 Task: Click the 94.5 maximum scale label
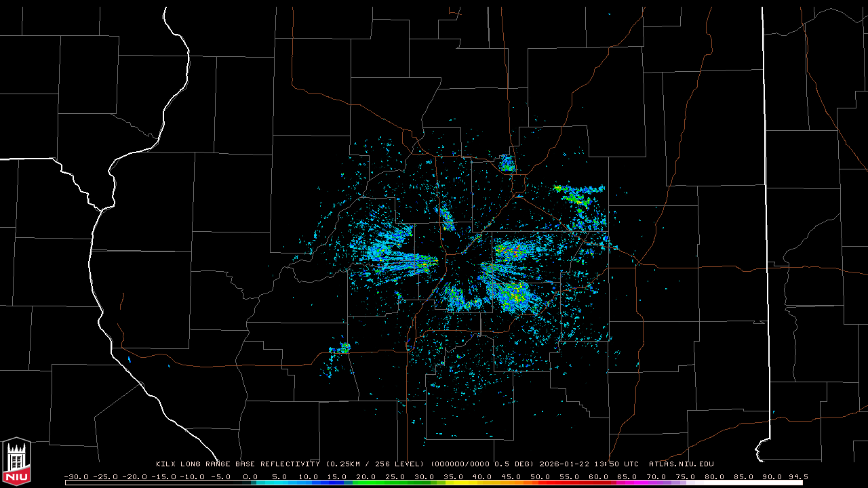click(x=797, y=476)
